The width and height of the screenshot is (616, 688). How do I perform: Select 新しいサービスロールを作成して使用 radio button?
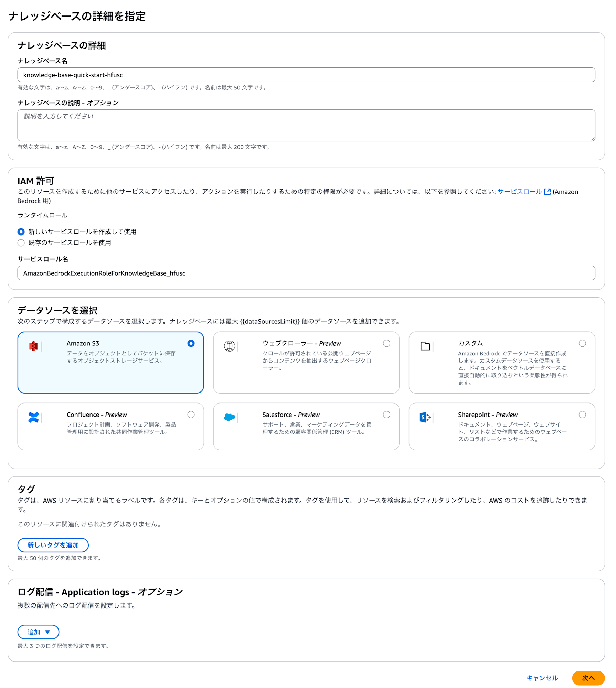tap(21, 232)
